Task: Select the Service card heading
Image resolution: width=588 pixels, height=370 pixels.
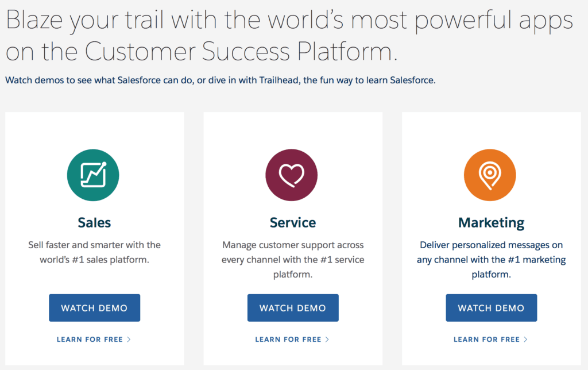Action: click(292, 222)
